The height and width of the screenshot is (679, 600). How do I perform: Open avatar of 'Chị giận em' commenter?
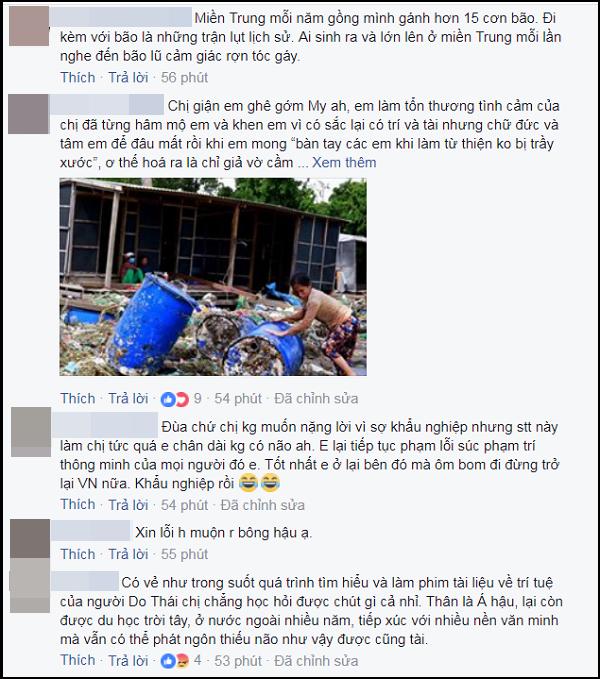[x=29, y=114]
